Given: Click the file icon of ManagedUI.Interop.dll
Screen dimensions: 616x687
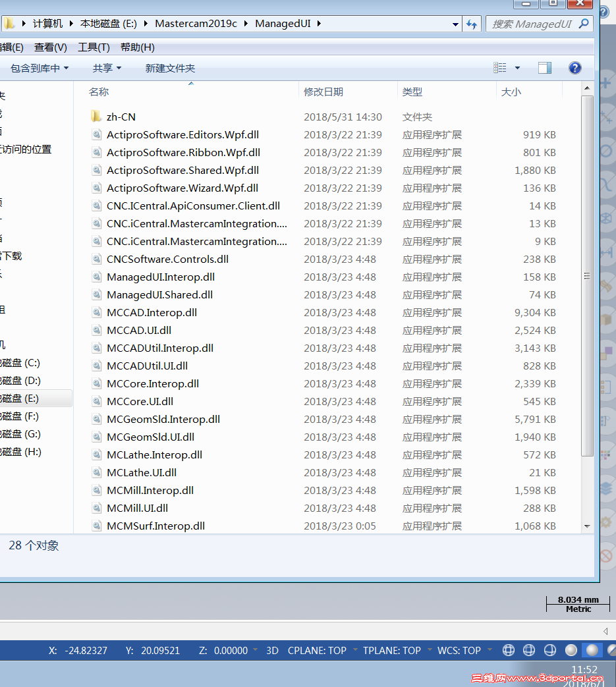Looking at the screenshot, I should pyautogui.click(x=96, y=277).
